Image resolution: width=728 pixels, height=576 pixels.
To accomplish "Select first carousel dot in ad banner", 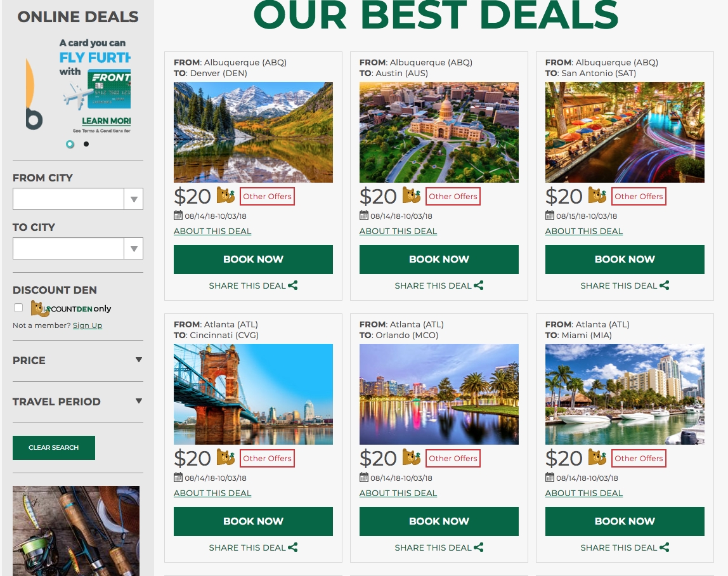I will pyautogui.click(x=70, y=144).
